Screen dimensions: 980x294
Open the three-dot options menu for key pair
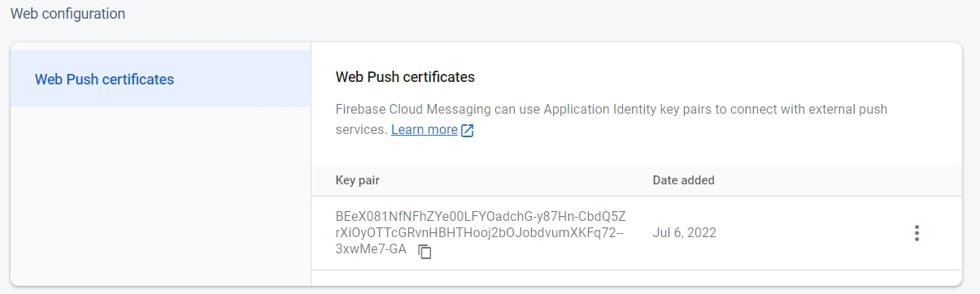pyautogui.click(x=917, y=233)
